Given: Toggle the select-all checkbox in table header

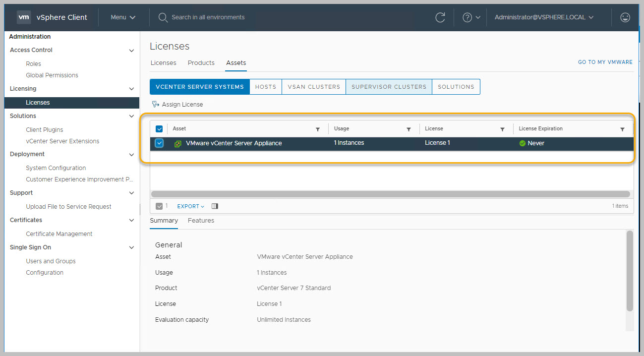Looking at the screenshot, I should pyautogui.click(x=159, y=129).
